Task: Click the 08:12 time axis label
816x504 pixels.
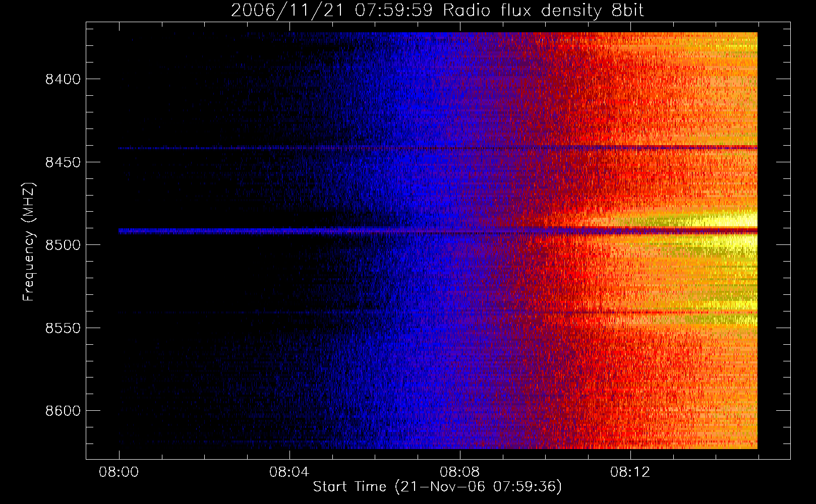Action: (630, 472)
